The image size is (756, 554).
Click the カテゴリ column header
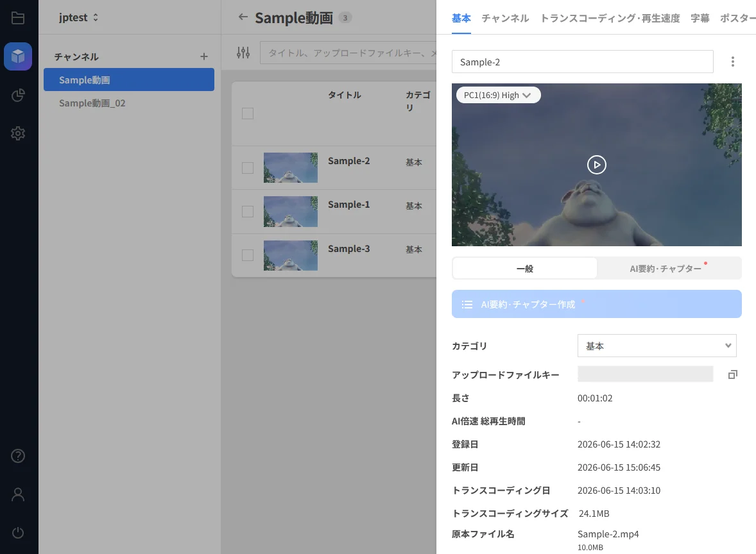pos(418,101)
